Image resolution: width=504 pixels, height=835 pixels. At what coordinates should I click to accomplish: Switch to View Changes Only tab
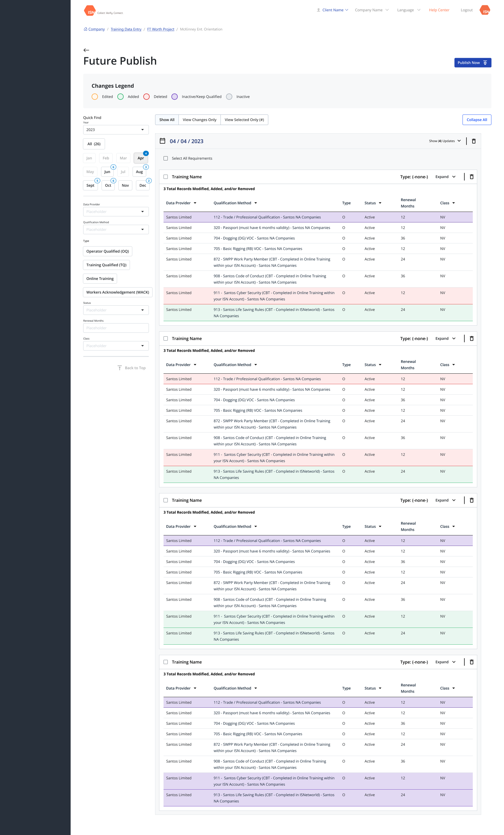[x=199, y=120]
